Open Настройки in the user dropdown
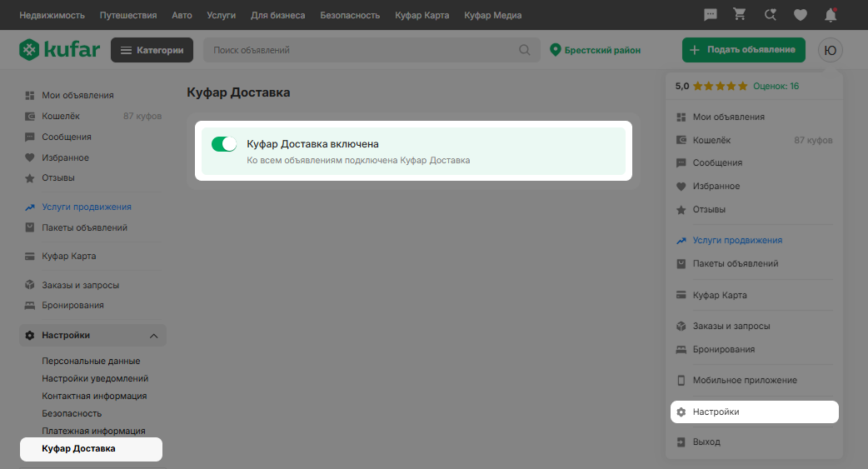Image resolution: width=868 pixels, height=469 pixels. pos(754,412)
